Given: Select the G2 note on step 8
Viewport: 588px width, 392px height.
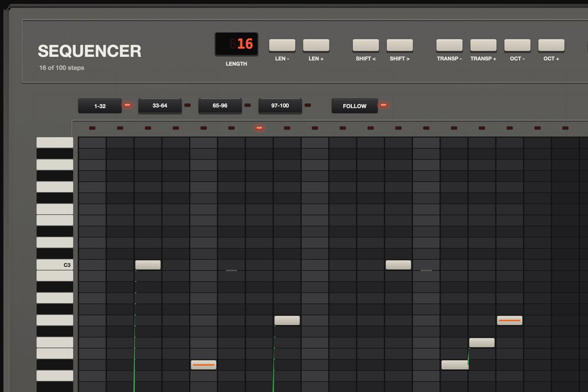Looking at the screenshot, I should click(x=287, y=320).
